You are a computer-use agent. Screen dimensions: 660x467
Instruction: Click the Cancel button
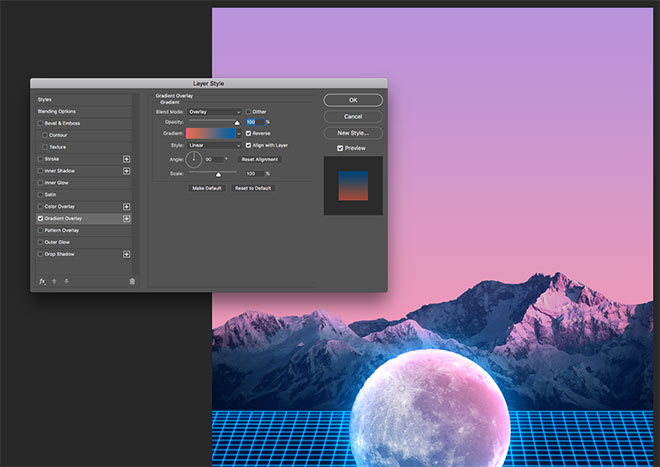point(353,116)
